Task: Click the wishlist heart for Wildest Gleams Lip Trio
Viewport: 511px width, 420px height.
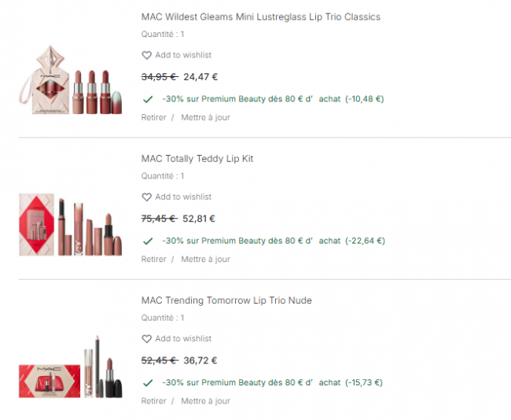Action: [147, 55]
